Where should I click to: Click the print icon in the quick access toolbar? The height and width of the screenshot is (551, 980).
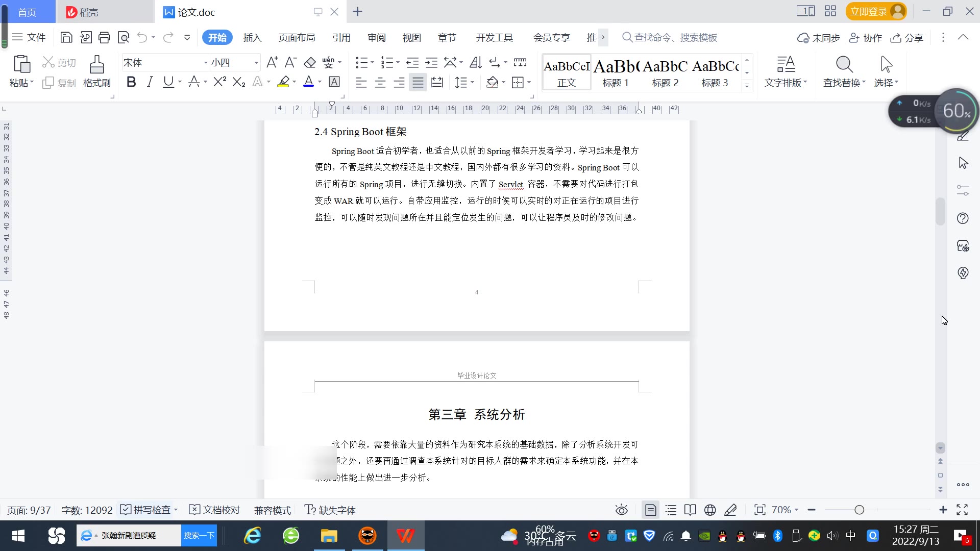point(104,37)
